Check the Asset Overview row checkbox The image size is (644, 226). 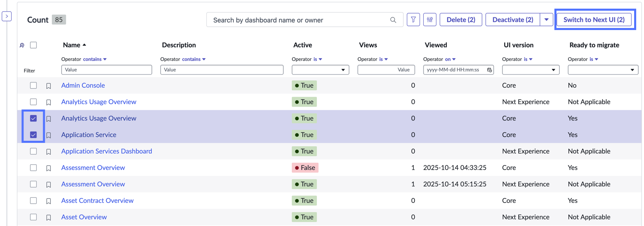34,217
